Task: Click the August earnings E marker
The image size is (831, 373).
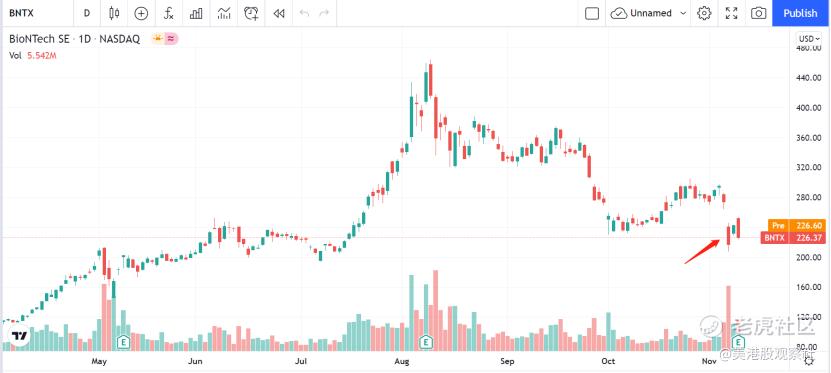Action: click(x=426, y=342)
